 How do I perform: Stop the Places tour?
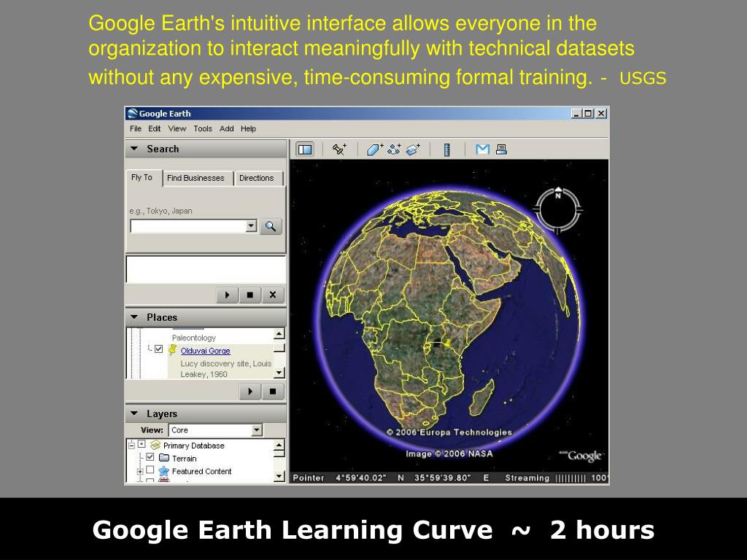pos(273,392)
